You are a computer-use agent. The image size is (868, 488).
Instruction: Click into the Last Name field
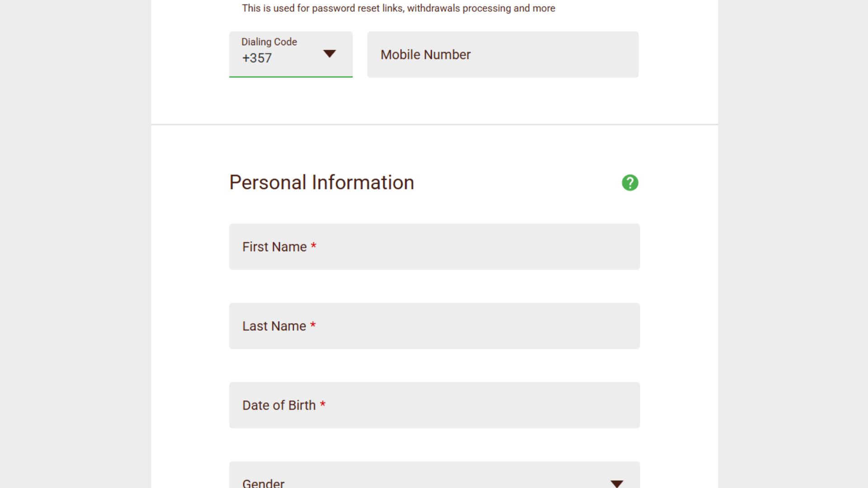(434, 326)
